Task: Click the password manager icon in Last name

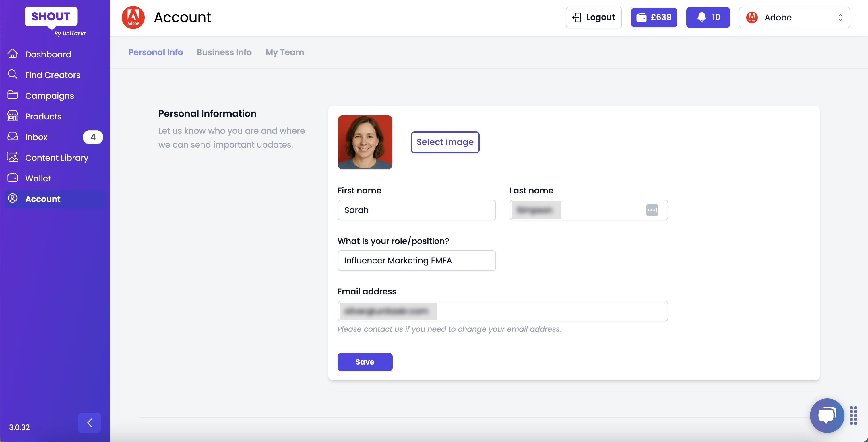Action: click(652, 210)
